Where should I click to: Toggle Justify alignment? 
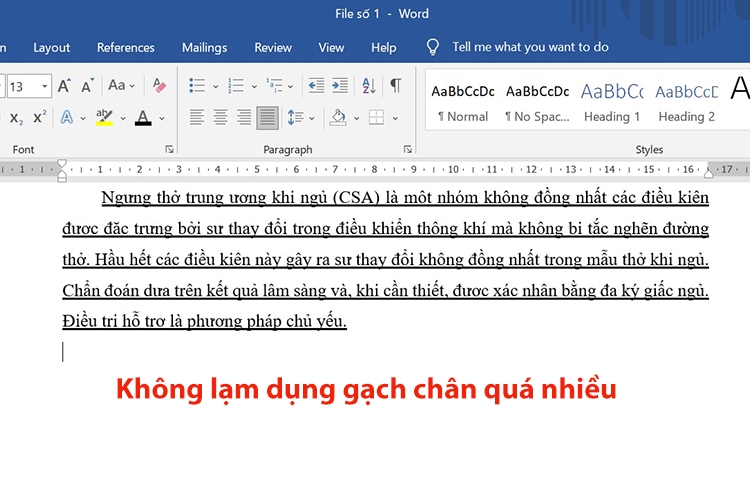click(x=267, y=117)
